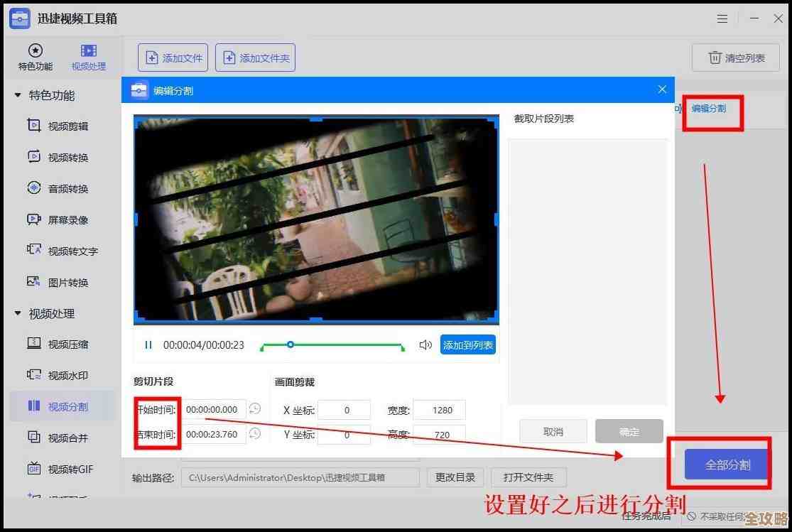Open the hamburger menu at top right
Image resolution: width=792 pixels, height=532 pixels.
tap(722, 18)
